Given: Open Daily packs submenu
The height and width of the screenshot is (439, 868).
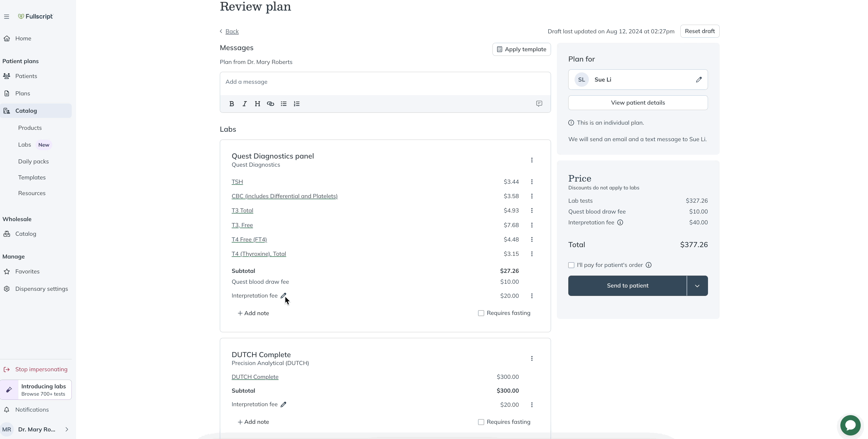Looking at the screenshot, I should pos(33,162).
